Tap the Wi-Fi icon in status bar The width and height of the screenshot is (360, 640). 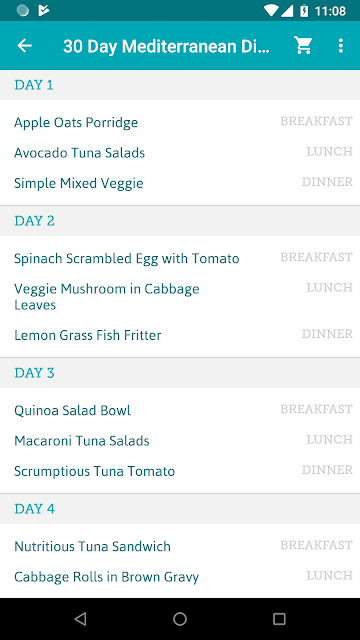(x=271, y=11)
